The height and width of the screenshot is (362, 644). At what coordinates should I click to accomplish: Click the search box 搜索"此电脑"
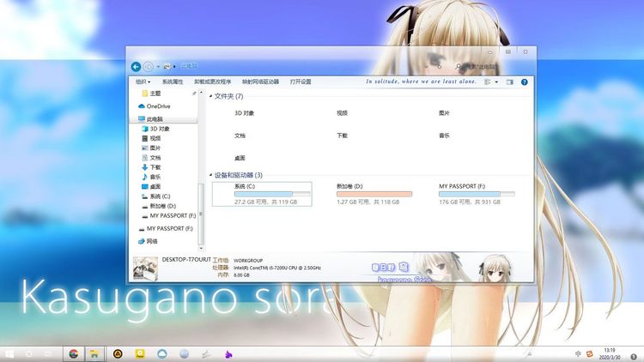[x=478, y=66]
